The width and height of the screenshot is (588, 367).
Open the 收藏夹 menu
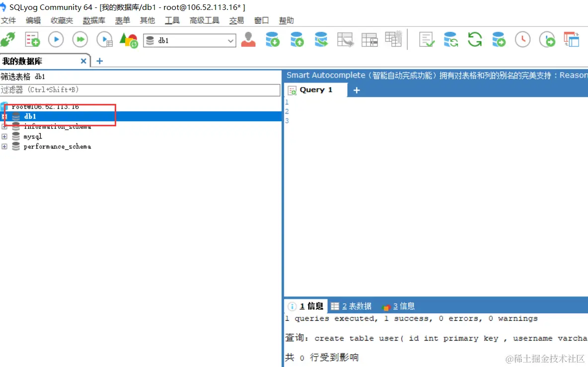(x=62, y=20)
